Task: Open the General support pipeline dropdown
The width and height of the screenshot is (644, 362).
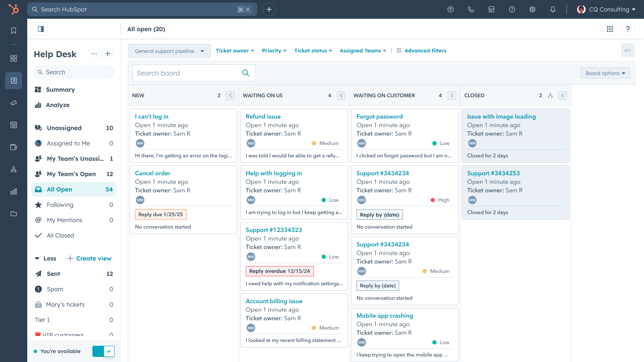Action: coord(169,51)
